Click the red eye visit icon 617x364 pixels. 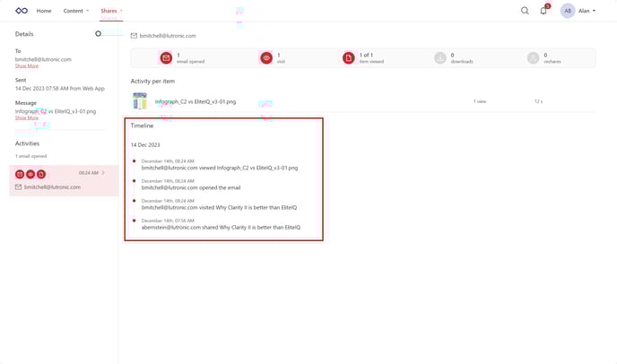pos(266,58)
